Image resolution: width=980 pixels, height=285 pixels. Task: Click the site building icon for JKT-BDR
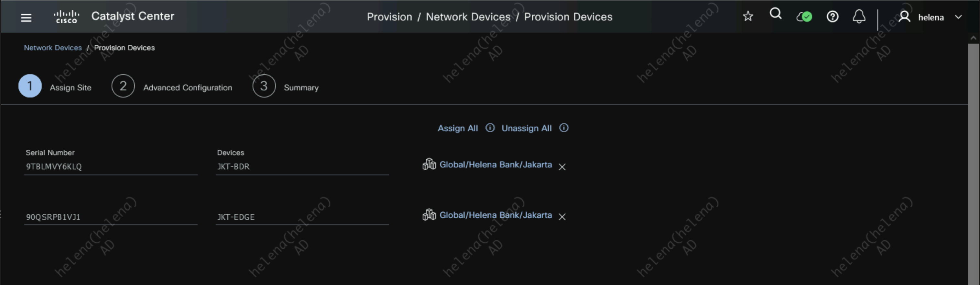tap(429, 165)
